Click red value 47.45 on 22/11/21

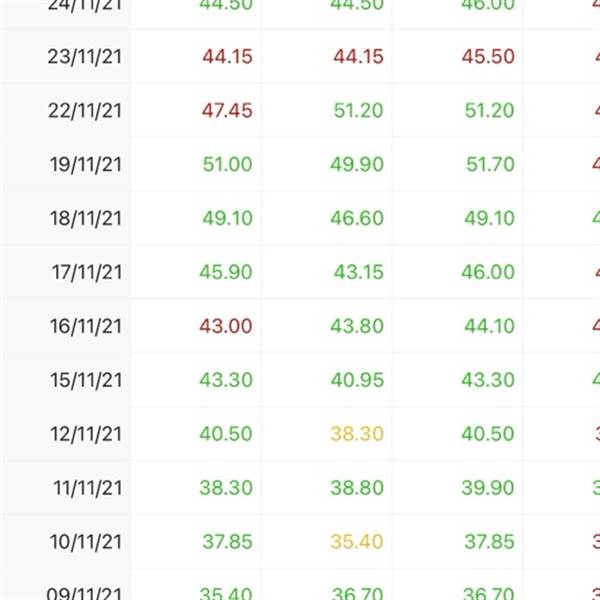tap(227, 111)
